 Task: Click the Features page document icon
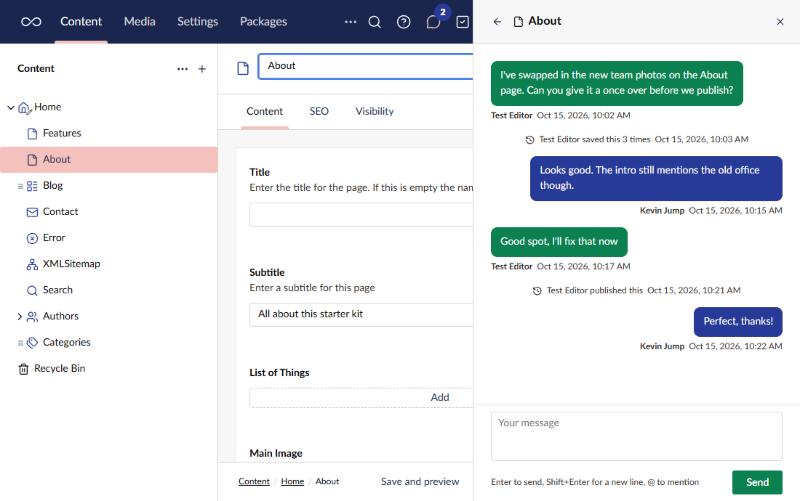tap(32, 134)
